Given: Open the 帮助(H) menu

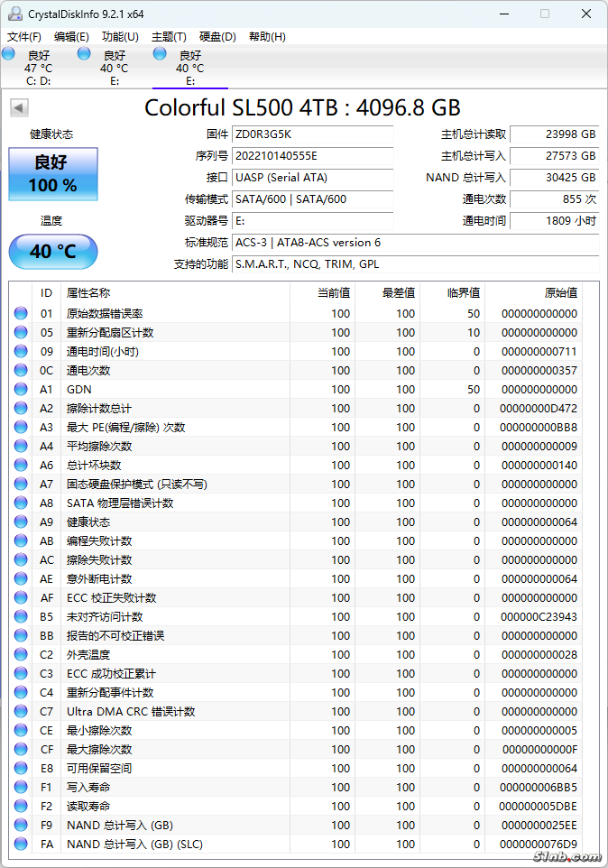Looking at the screenshot, I should click(x=267, y=36).
